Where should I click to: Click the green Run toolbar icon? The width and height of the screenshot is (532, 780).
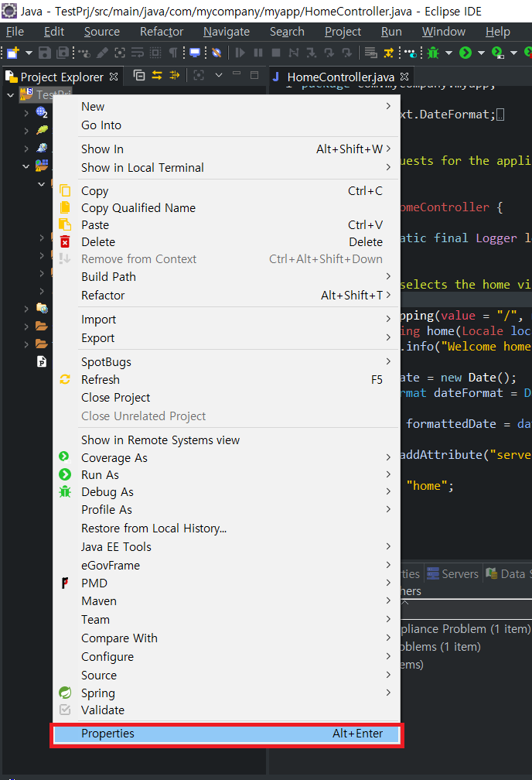pyautogui.click(x=465, y=53)
